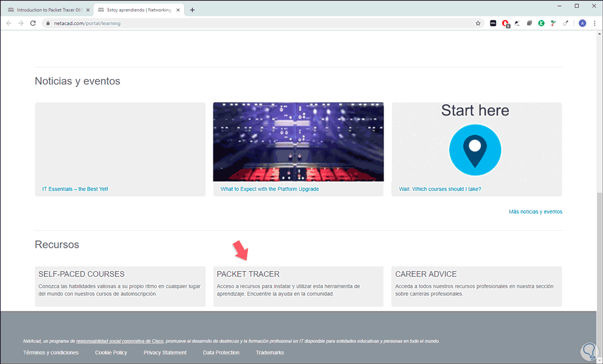Screen dimensions: 603x364
Task: Click Más noticias y eventos link
Action: tap(535, 212)
